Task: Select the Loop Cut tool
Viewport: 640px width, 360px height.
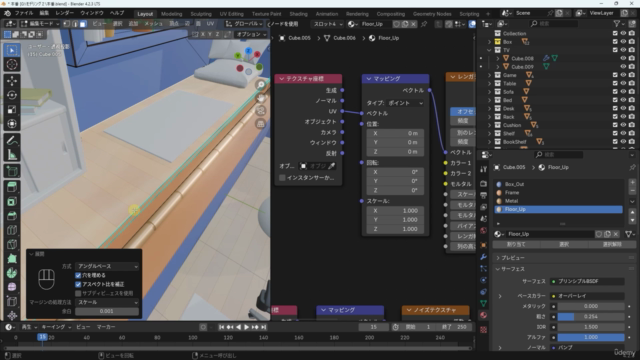Action: pos(12,230)
